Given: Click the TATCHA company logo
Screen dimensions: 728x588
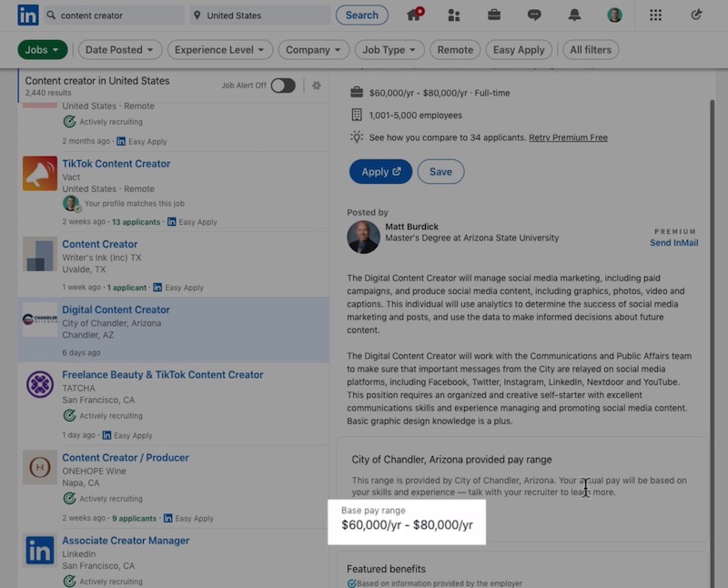Looking at the screenshot, I should 40,384.
